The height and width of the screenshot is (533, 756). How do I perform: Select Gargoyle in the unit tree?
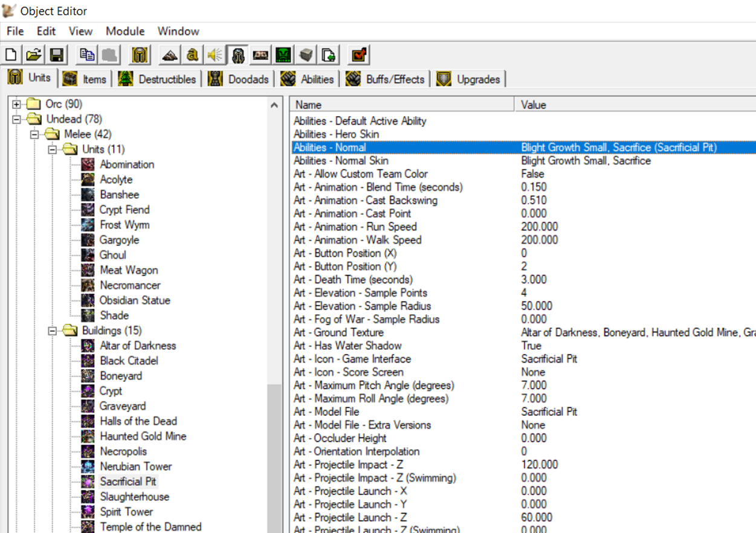[x=120, y=240]
